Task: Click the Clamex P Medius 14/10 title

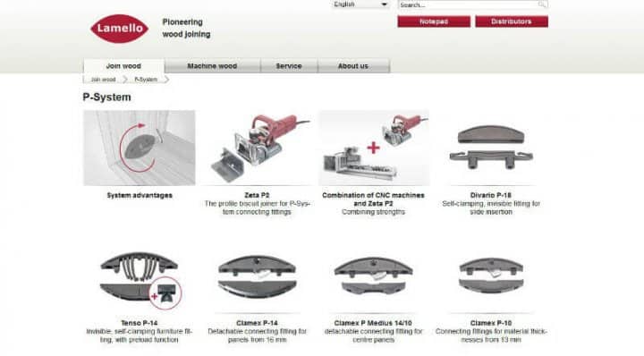Action: point(373,323)
